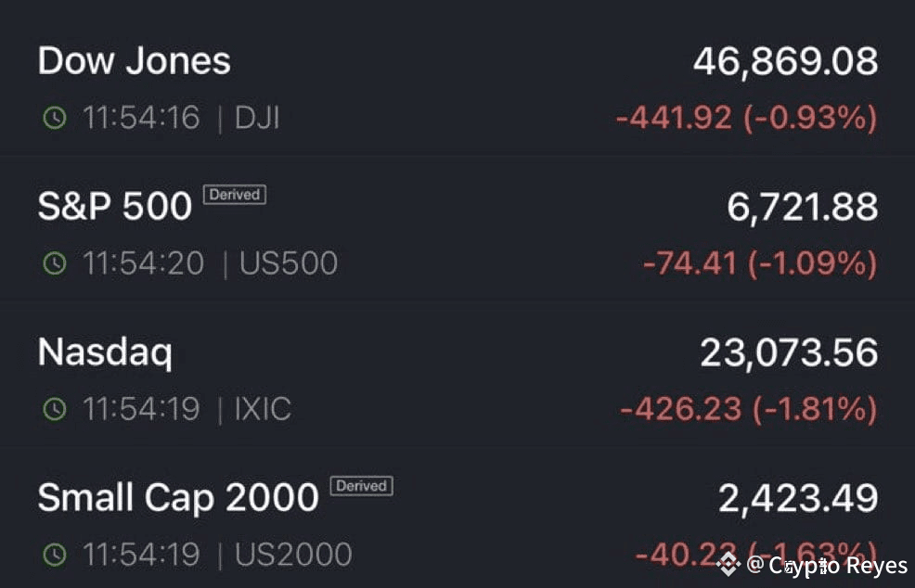Open the Dow Jones index name
Screen dimensions: 915x588
click(135, 61)
